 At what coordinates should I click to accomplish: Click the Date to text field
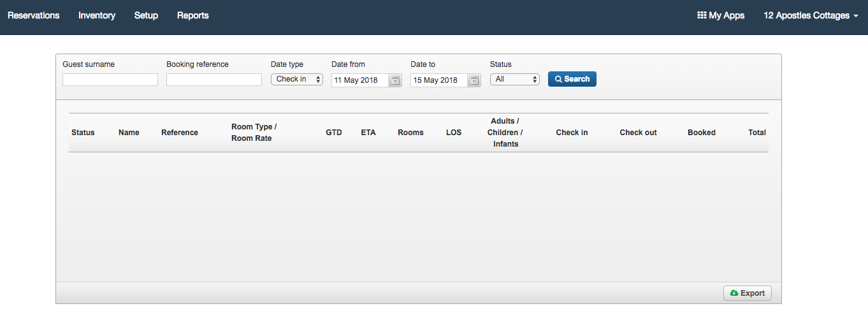point(438,80)
